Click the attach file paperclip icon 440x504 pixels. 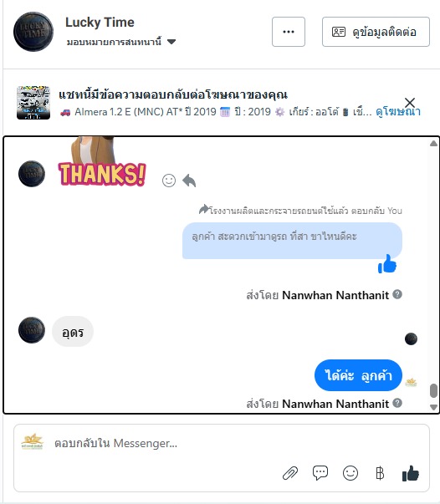coord(290,473)
